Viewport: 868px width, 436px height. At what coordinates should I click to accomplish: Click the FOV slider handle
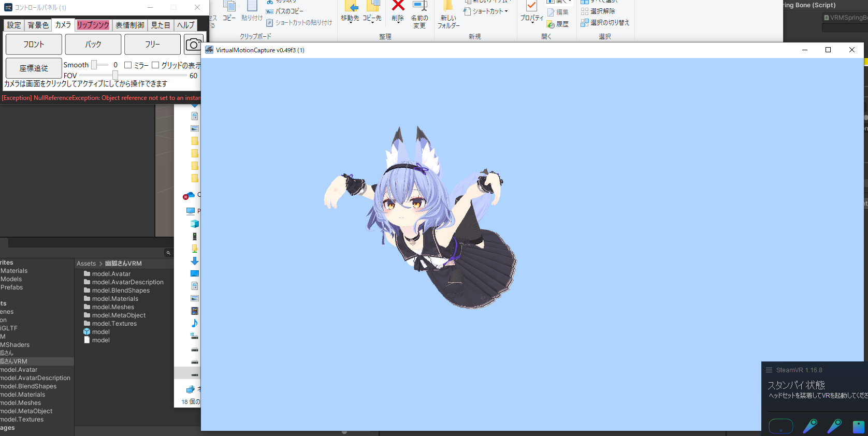click(x=115, y=76)
